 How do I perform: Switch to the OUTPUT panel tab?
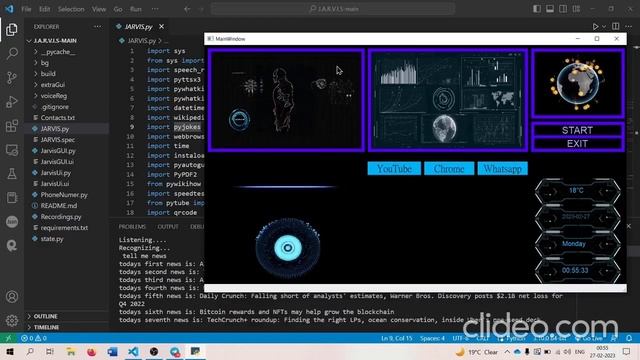pos(168,227)
